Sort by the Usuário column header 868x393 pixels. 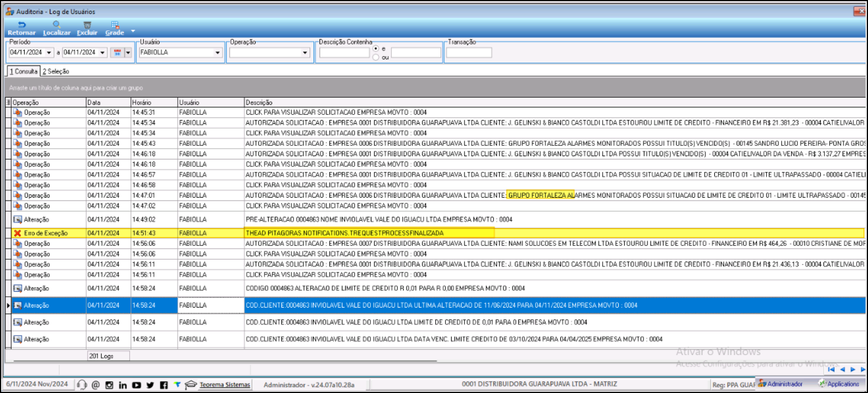[211, 102]
